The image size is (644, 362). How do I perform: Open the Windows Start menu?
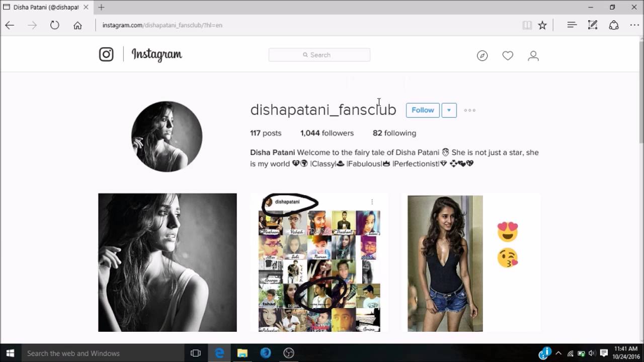click(10, 353)
